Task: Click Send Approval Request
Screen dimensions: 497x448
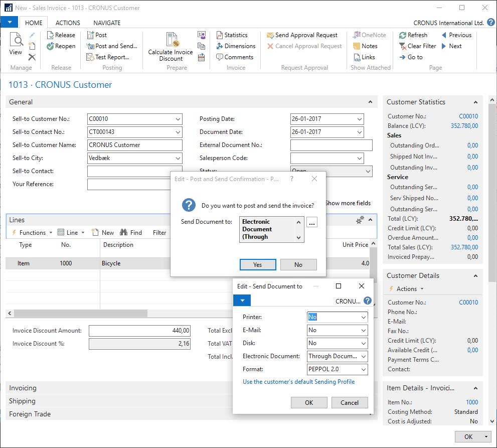Action: pyautogui.click(x=302, y=35)
